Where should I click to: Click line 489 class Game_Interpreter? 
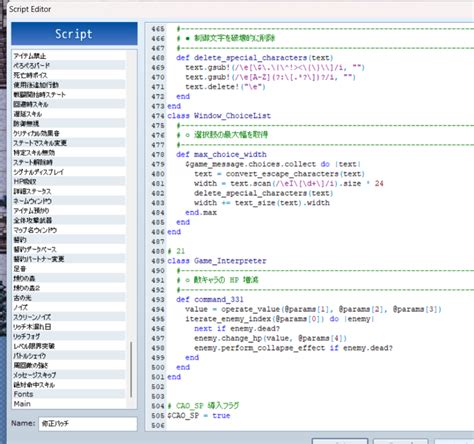point(217,261)
